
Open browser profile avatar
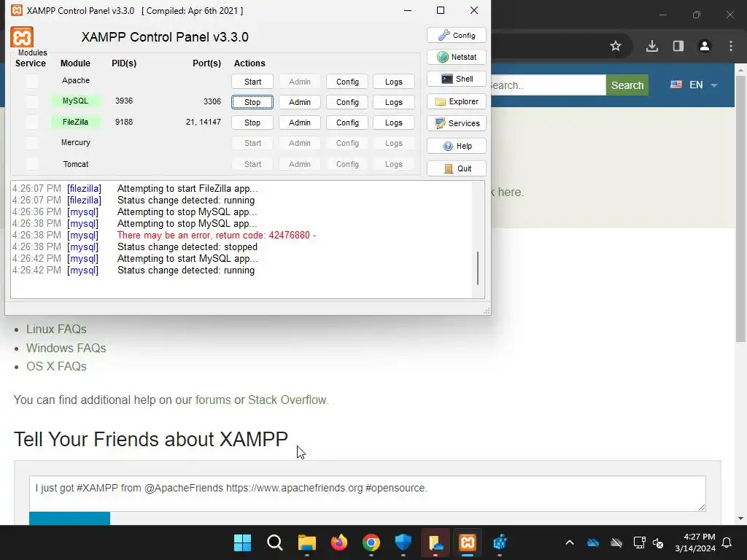point(705,46)
